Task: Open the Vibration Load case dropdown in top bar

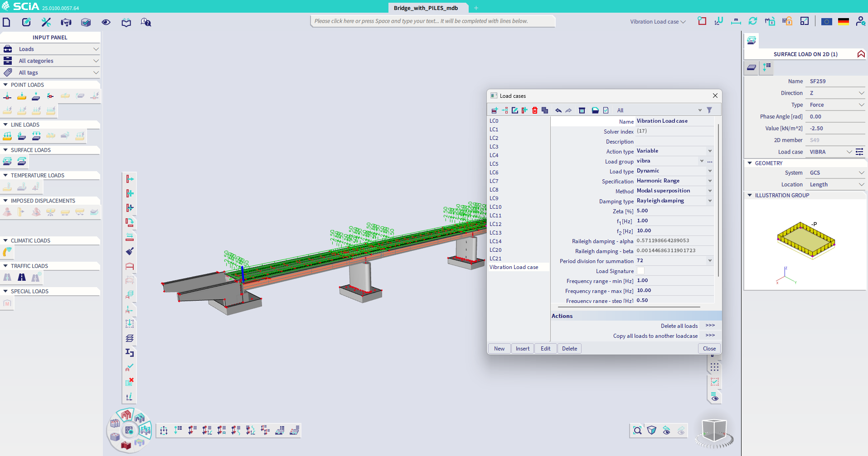Action: [658, 22]
